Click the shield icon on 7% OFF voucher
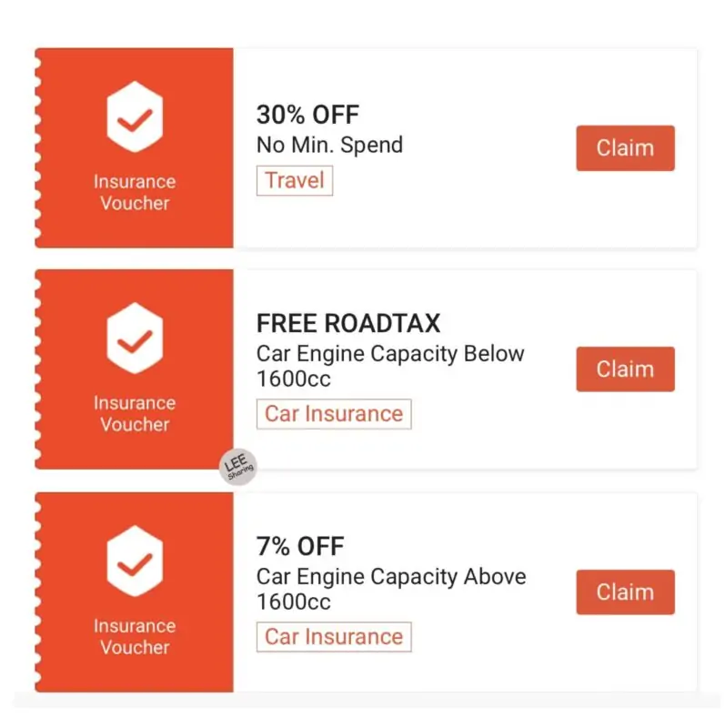725x728 pixels. point(135,561)
